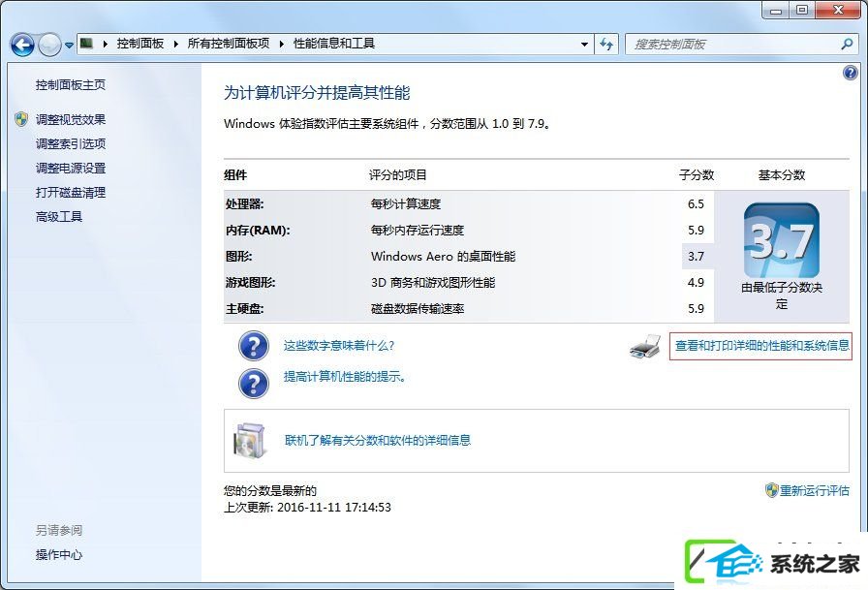Maximize the control panel window

click(x=802, y=11)
